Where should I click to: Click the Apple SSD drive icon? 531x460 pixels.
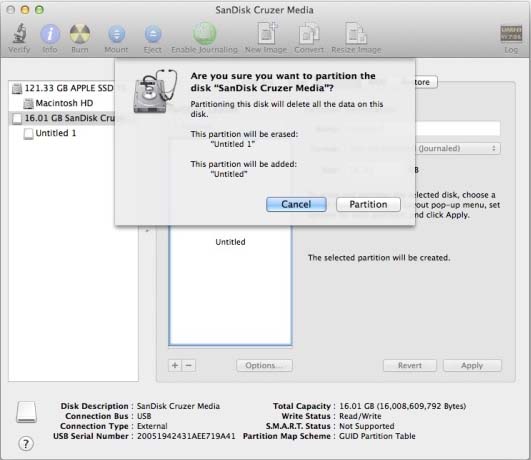[17, 88]
